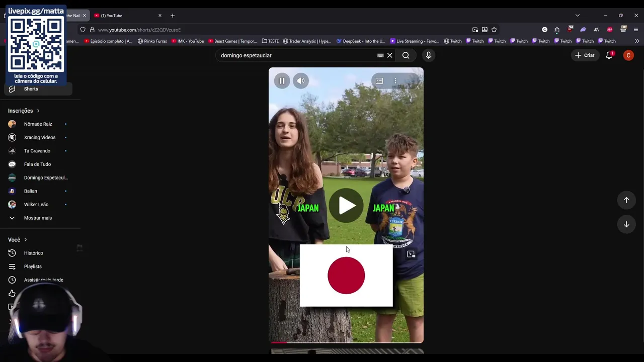Open a new browser tab with plus
This screenshot has width=644, height=362.
[173, 16]
